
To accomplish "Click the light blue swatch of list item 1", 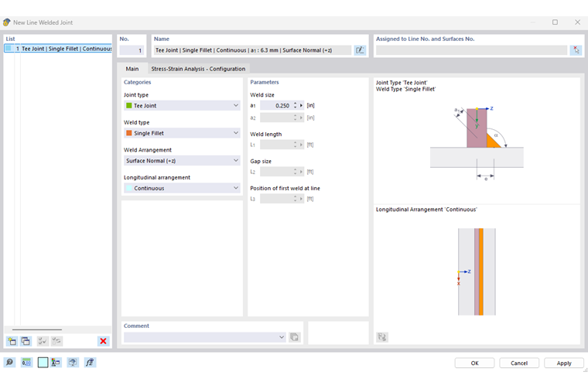I will pos(9,49).
